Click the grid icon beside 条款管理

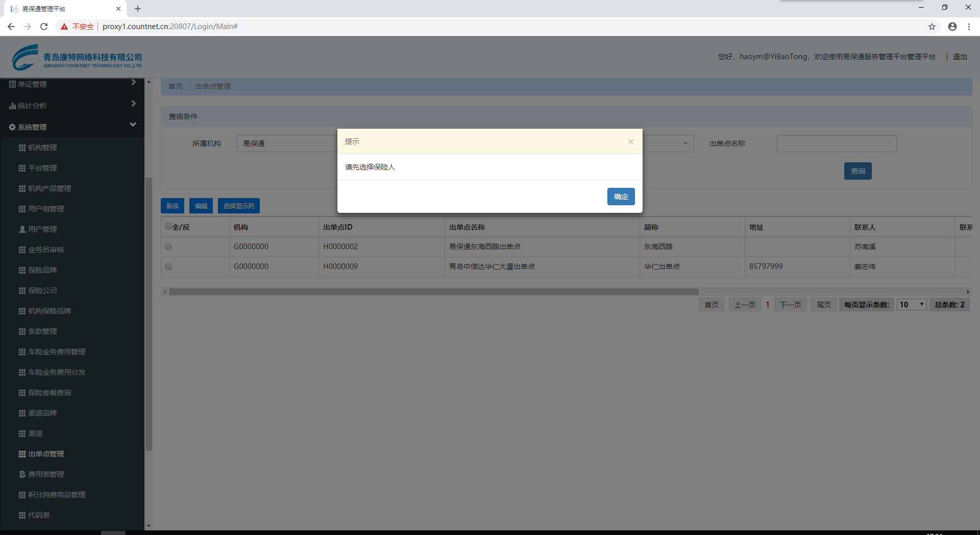22,331
